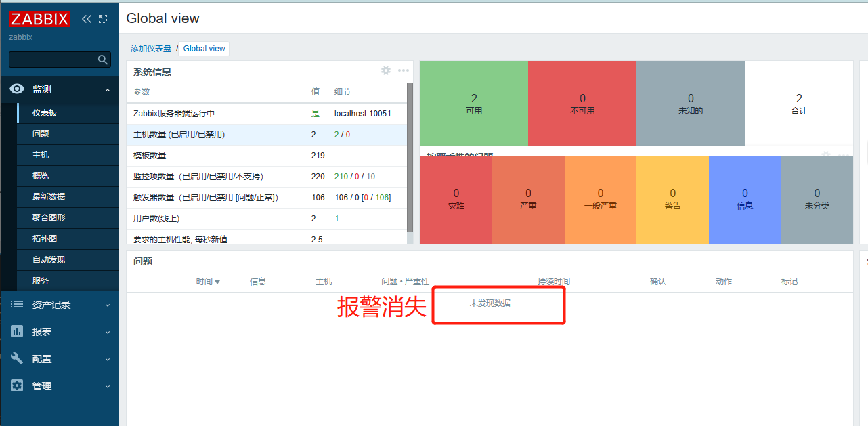This screenshot has height=426, width=868.
Task: Expand the 配置 menu section
Action: (x=107, y=360)
